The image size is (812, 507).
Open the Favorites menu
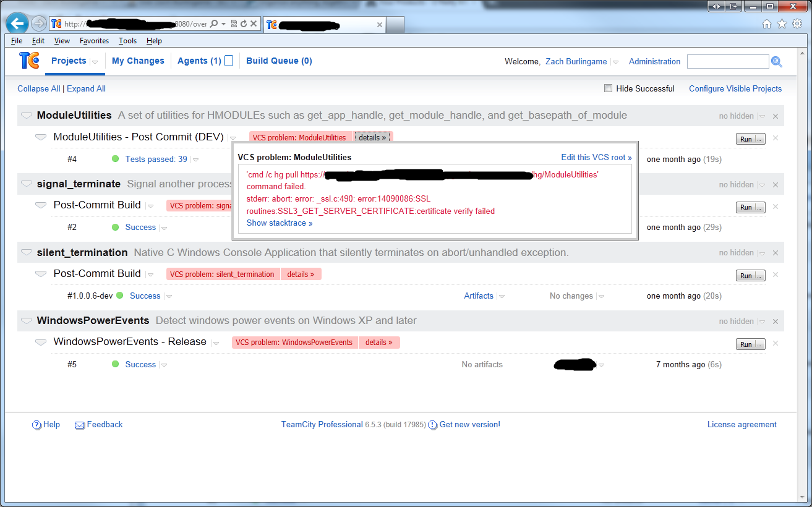tap(94, 41)
